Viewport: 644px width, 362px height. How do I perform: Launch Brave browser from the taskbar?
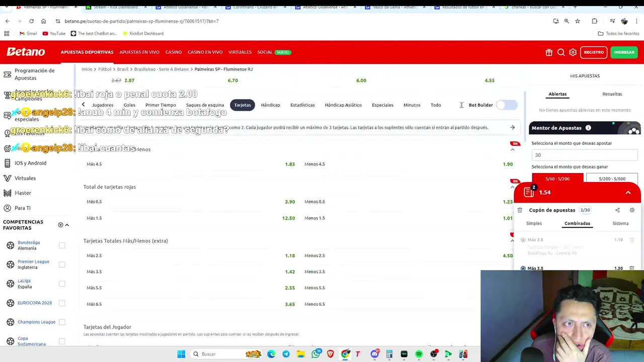[x=330, y=354]
